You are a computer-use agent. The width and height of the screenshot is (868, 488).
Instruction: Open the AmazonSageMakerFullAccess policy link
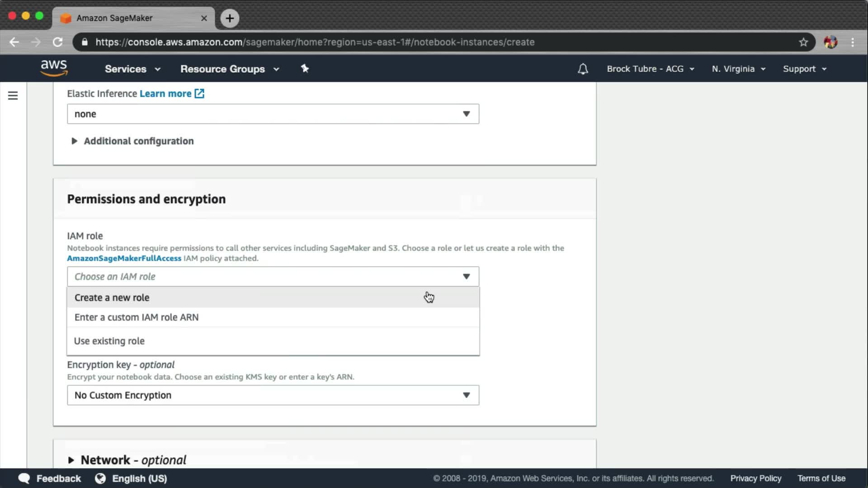pos(124,258)
